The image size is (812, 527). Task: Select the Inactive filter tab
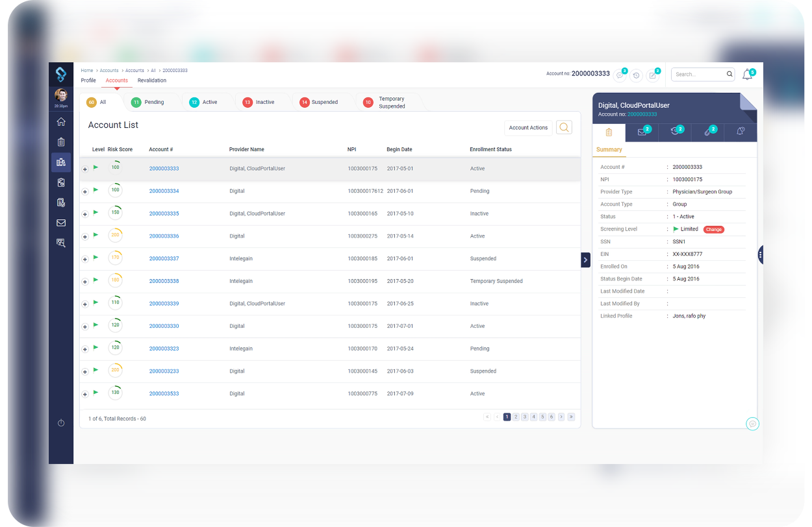click(x=258, y=102)
